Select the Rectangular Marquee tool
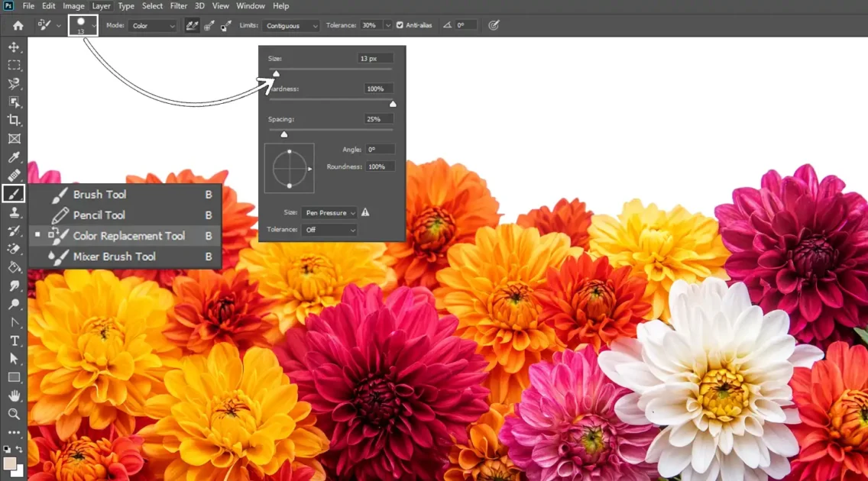This screenshot has width=868, height=481. coord(14,65)
